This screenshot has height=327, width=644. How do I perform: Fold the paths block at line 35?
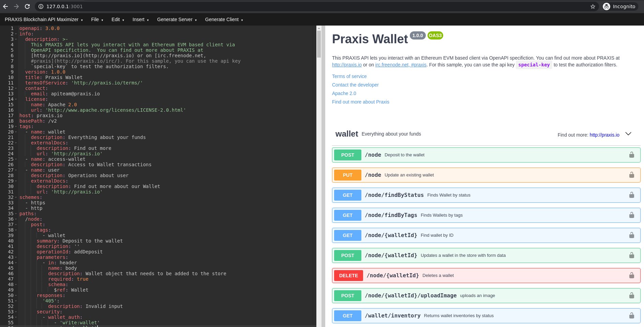[16, 214]
